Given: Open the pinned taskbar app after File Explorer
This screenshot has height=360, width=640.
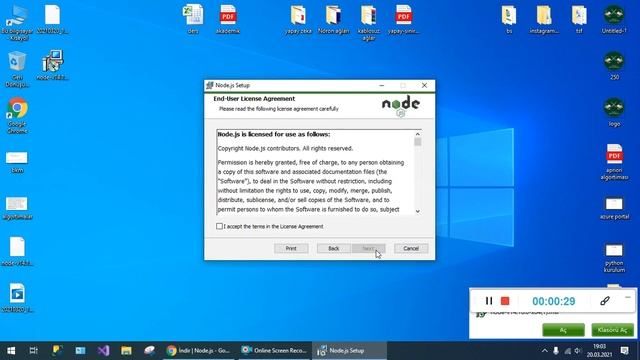Looking at the screenshot, I should 149,351.
